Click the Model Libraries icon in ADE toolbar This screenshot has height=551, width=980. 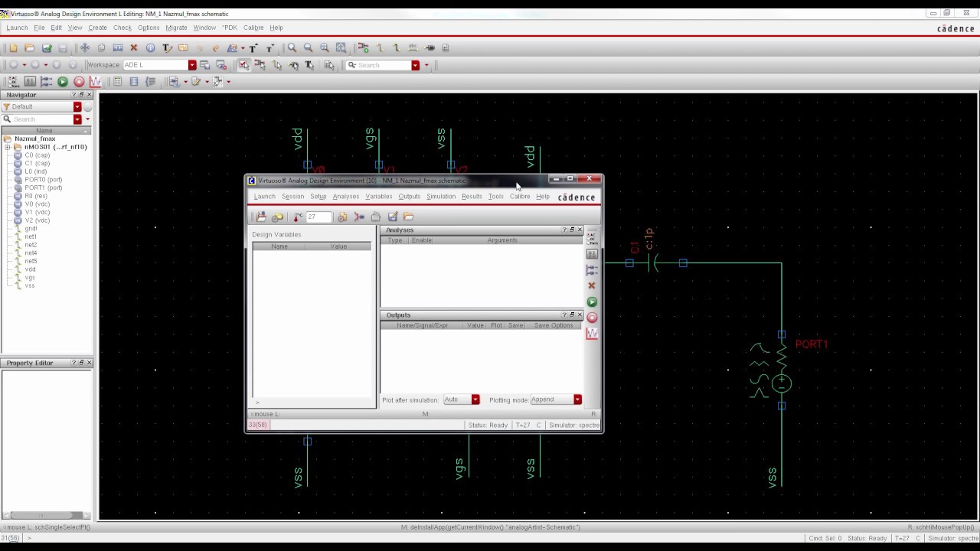coord(342,217)
